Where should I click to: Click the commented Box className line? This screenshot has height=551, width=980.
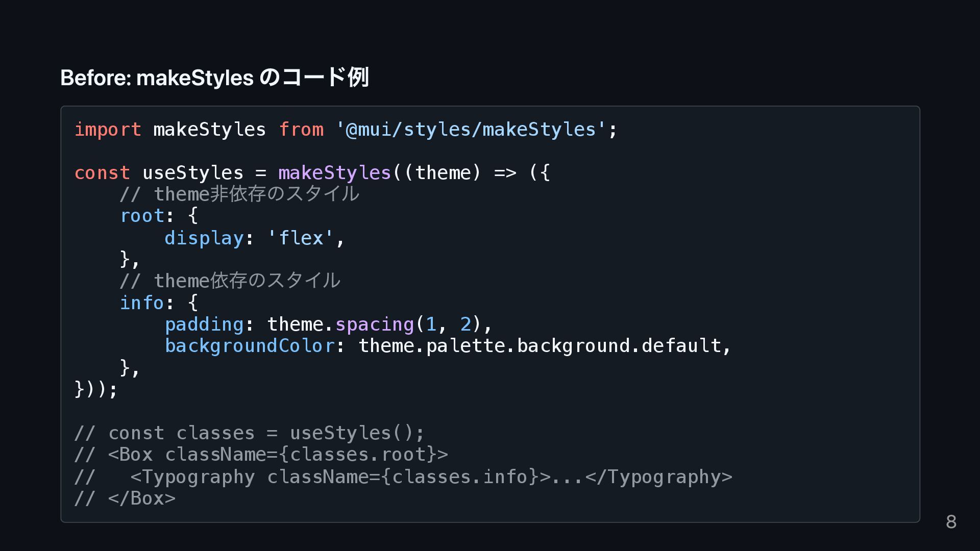tap(261, 455)
